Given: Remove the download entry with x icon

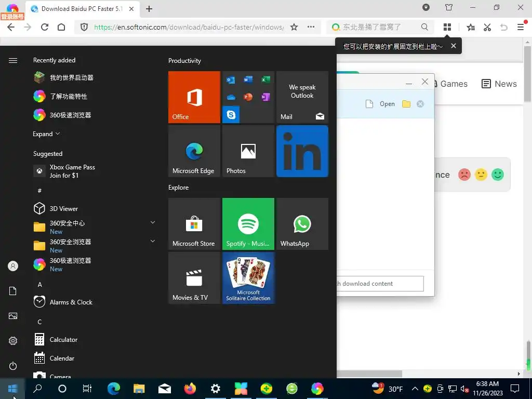Looking at the screenshot, I should click(420, 104).
